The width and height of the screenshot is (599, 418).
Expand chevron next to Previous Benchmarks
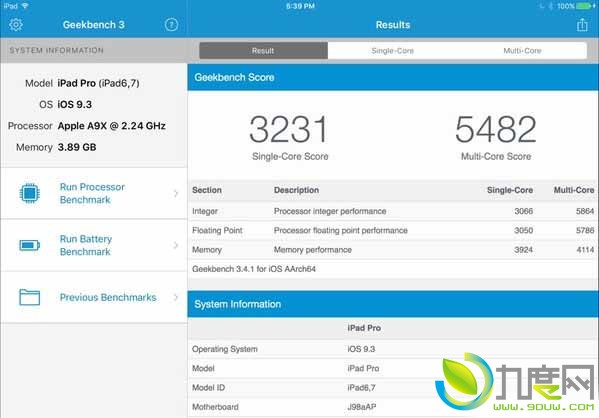click(176, 297)
